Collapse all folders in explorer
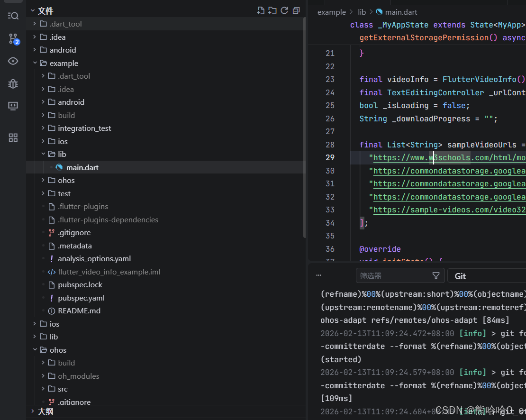Screen dimensions: 526x420 [x=296, y=11]
